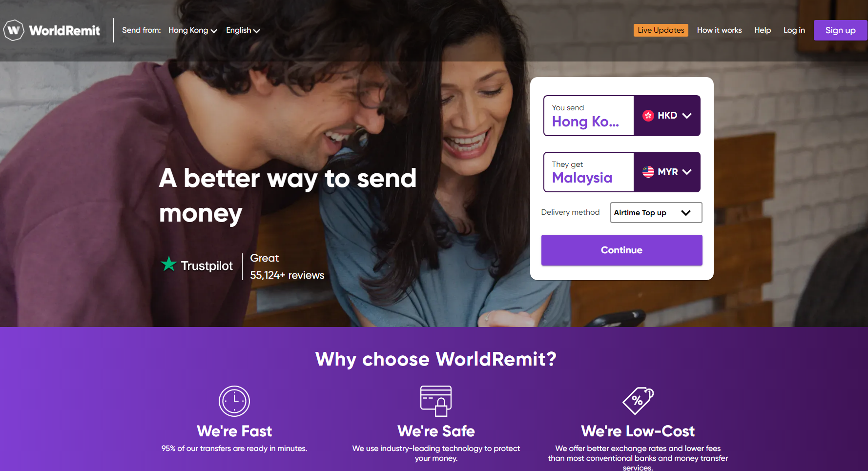Viewport: 868px width, 471px height.
Task: Click the purple Sign up button
Action: [840, 30]
